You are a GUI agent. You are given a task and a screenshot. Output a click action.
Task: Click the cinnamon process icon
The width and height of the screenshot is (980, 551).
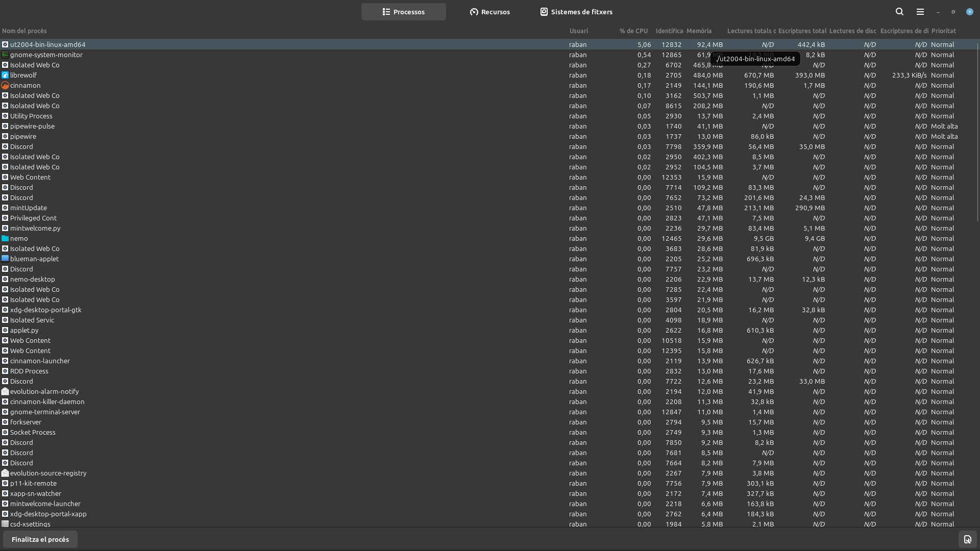5,85
